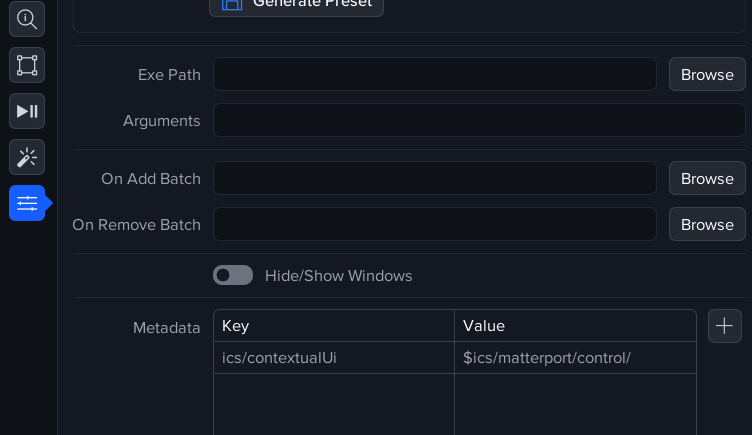The image size is (752, 435).
Task: Select the $ics/matterport/control/ value cell
Action: pyautogui.click(x=575, y=358)
